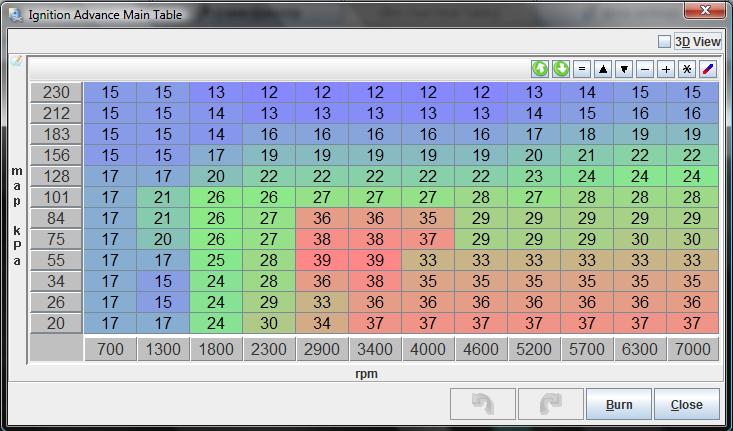
Task: Select the 84 kPa map bin
Action: point(56,218)
